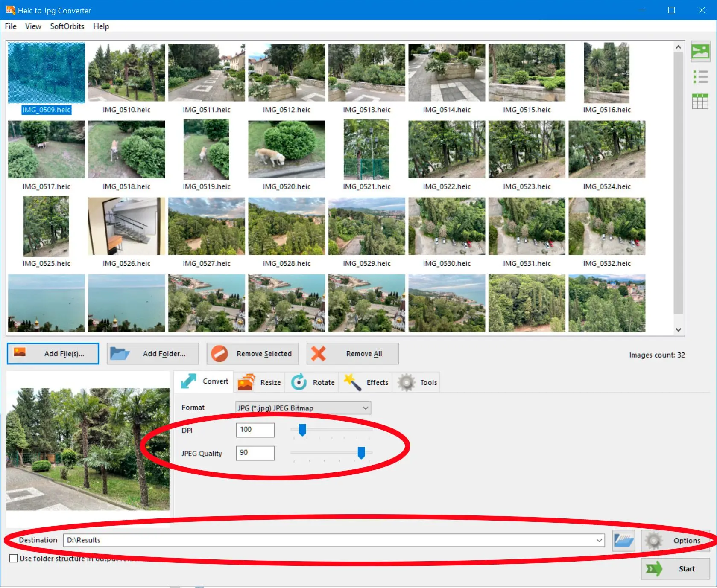Image resolution: width=717 pixels, height=588 pixels.
Task: Click Add Folder button
Action: pos(152,354)
